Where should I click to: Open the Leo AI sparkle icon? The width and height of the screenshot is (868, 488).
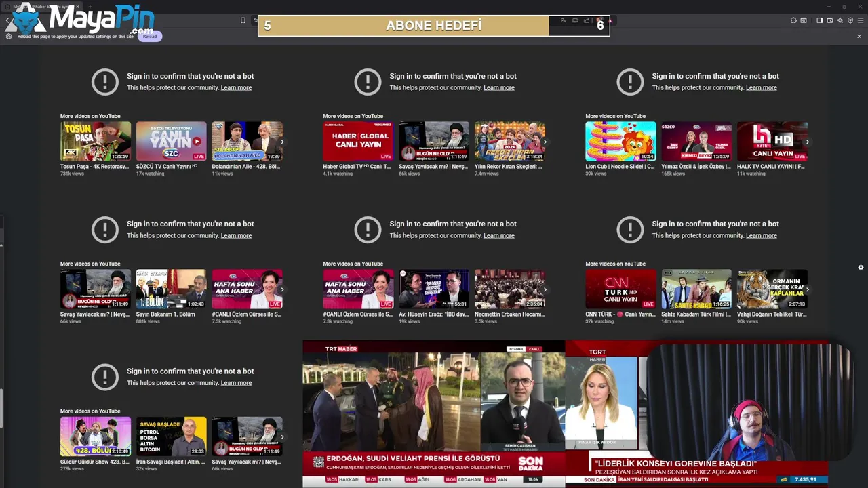[840, 20]
